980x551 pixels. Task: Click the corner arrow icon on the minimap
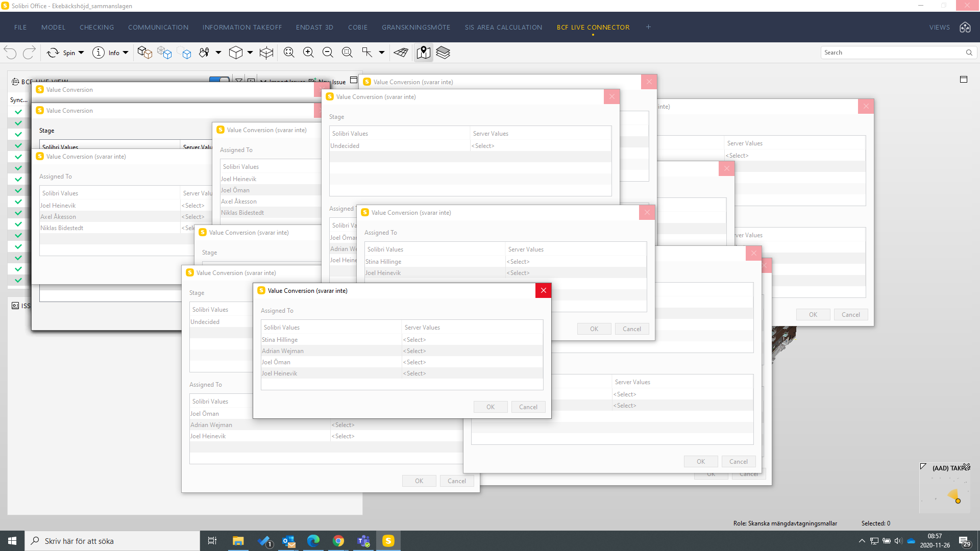pos(923,466)
